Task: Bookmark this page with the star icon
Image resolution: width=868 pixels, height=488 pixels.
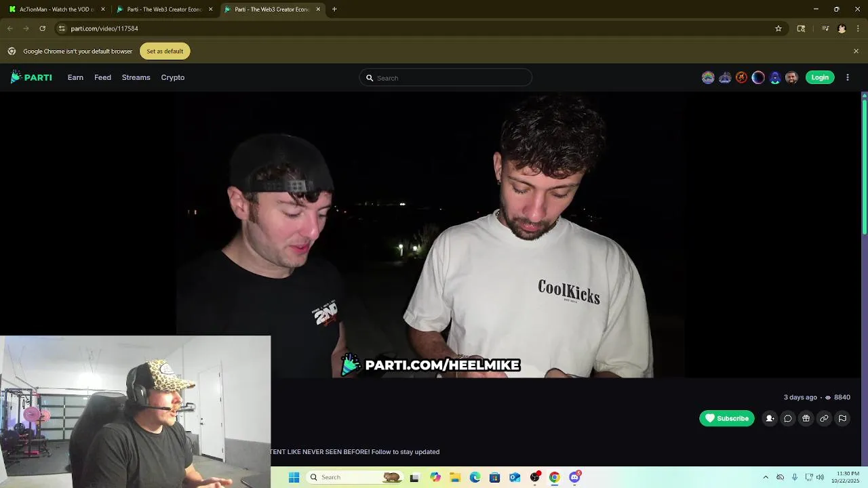Action: click(x=778, y=28)
